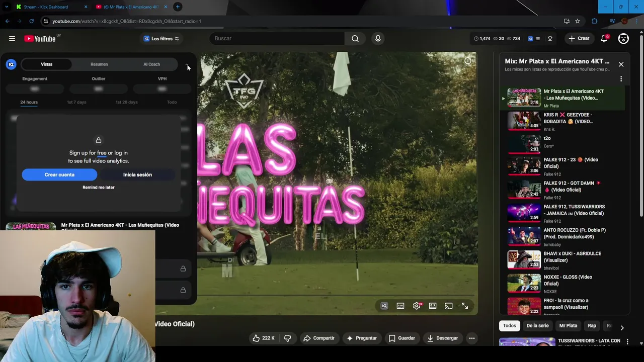Go to the YouTube home logo
This screenshot has height=362, width=644.
[40, 39]
